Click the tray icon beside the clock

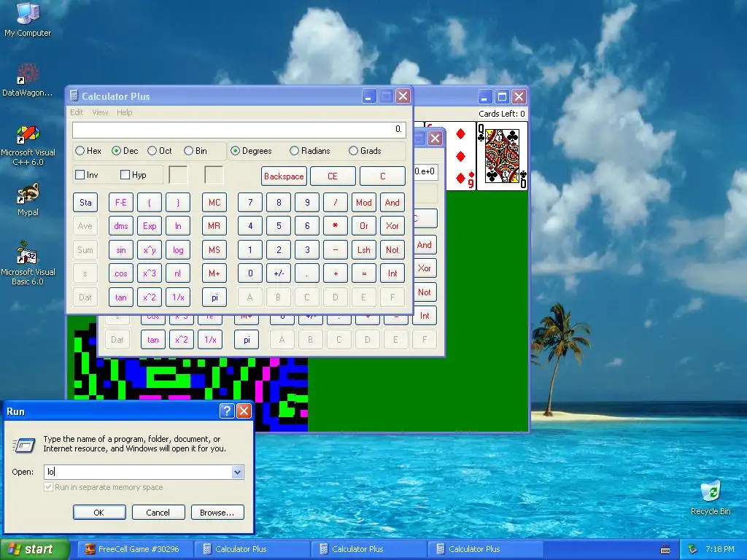[693, 549]
